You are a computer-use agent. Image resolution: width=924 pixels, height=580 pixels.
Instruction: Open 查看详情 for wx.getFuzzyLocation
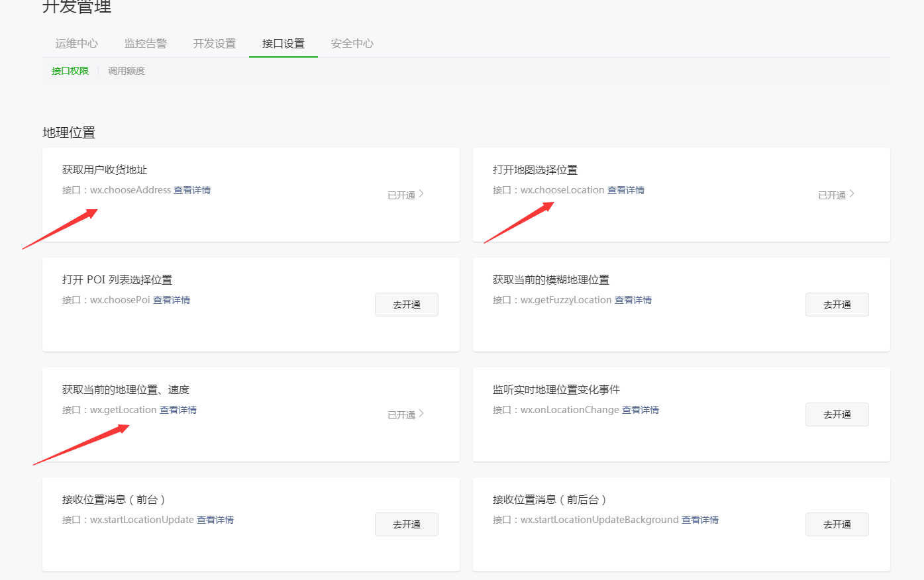coord(633,300)
